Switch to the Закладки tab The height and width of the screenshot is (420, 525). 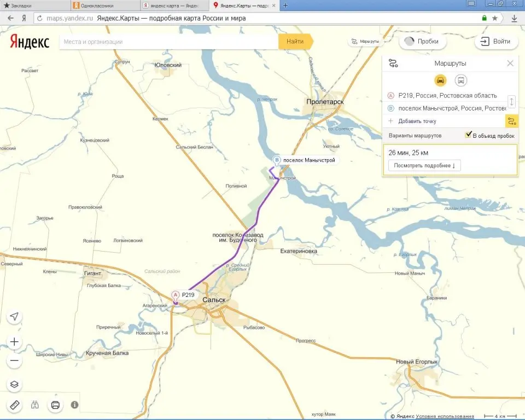(35, 5)
